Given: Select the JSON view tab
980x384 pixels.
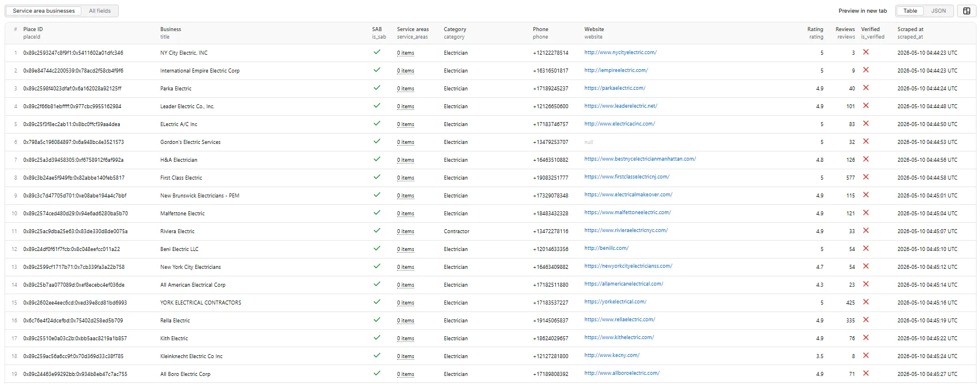Looking at the screenshot, I should point(939,11).
